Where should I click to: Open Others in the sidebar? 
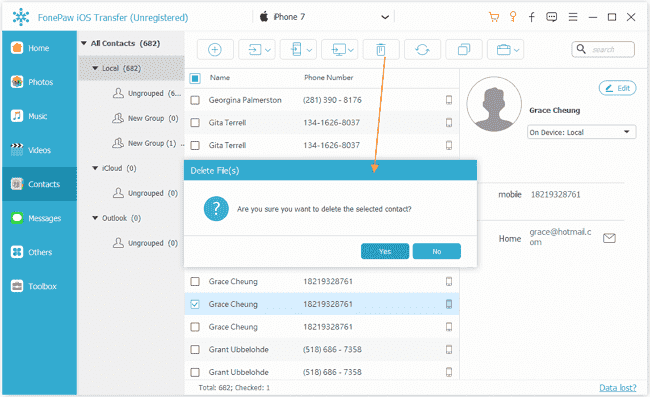(x=39, y=252)
